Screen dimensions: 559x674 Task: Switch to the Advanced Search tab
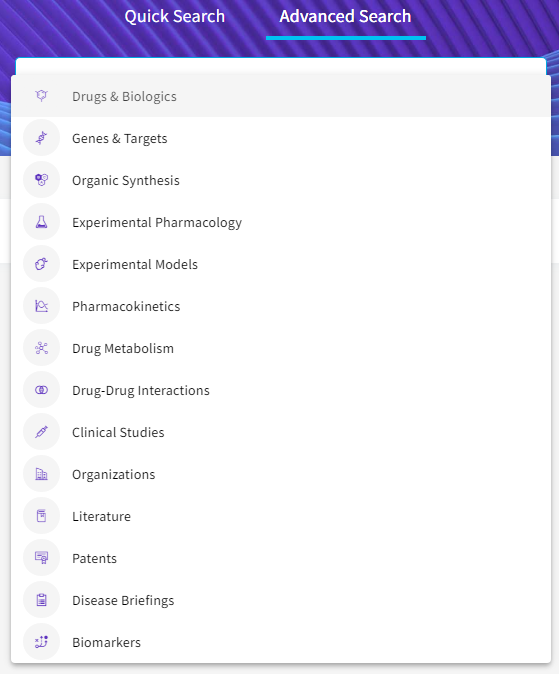(345, 16)
